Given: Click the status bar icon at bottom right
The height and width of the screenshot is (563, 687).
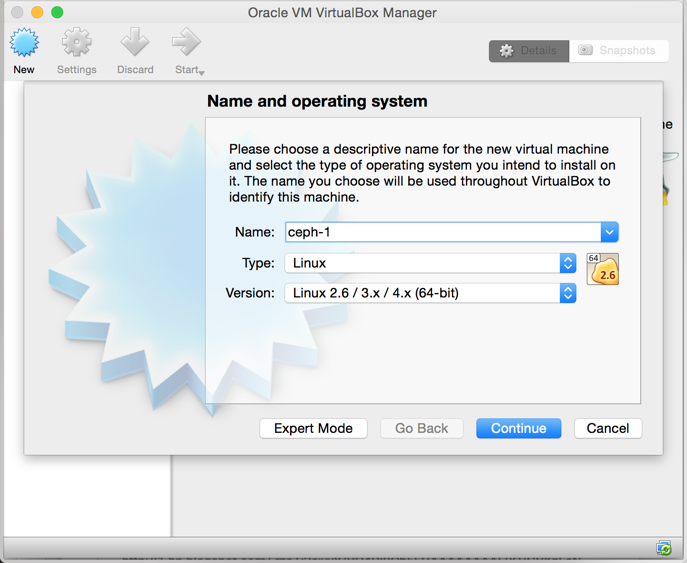Looking at the screenshot, I should 664,548.
